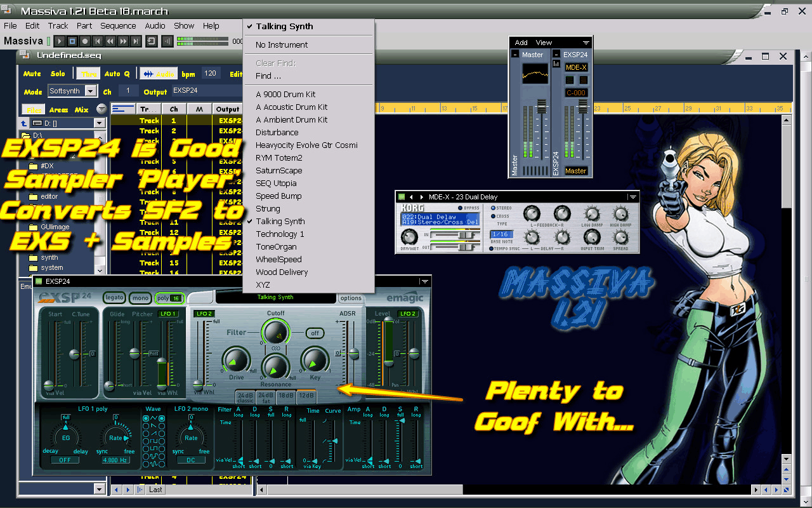812x508 pixels.
Task: Arm recording with the transport Record button
Action: coord(85,41)
